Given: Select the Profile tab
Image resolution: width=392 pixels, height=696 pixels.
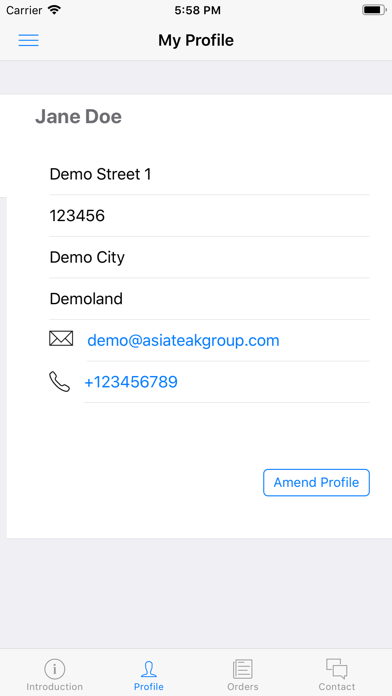Looking at the screenshot, I should pos(149,675).
